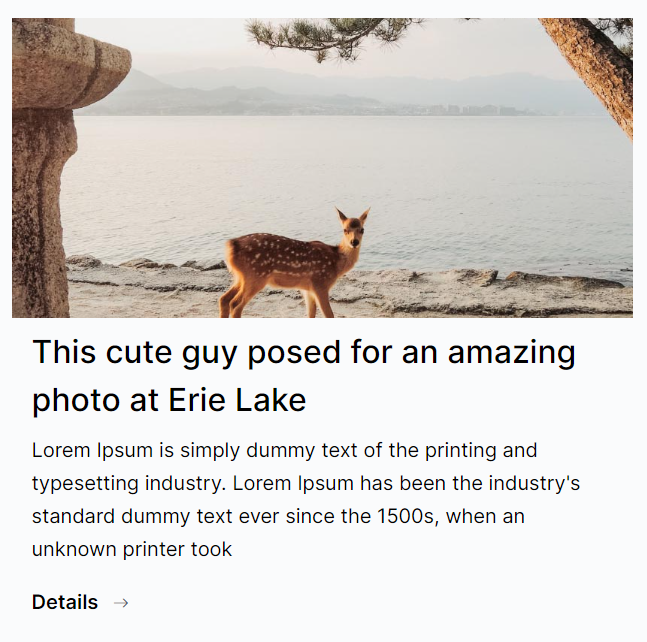Click the word "1500s" in the description
647x642 pixels.
pos(406,517)
